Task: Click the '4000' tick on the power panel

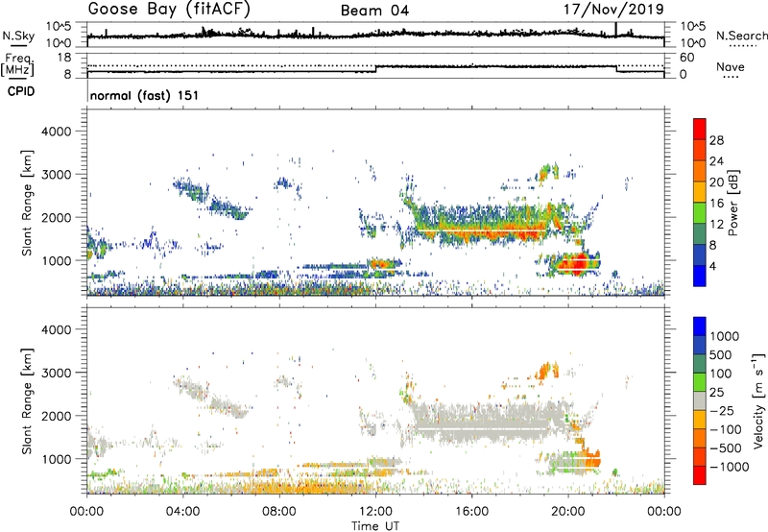Action: (56, 132)
